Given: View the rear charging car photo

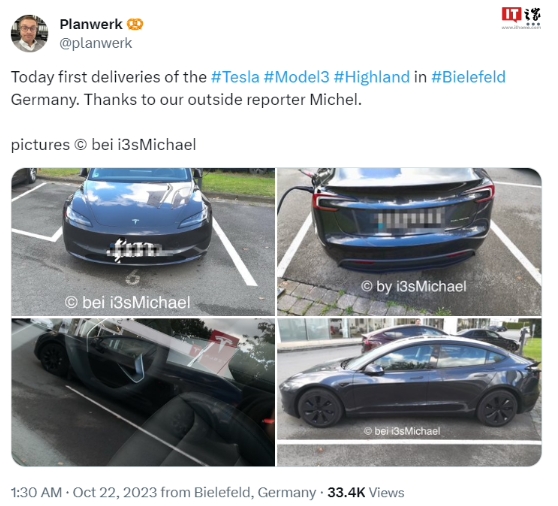Looking at the screenshot, I should [409, 242].
